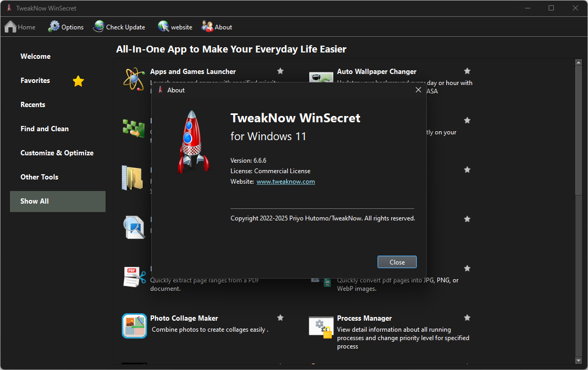Click the 'Version: 6.6.6' text
This screenshot has height=370, width=588.
[248, 161]
